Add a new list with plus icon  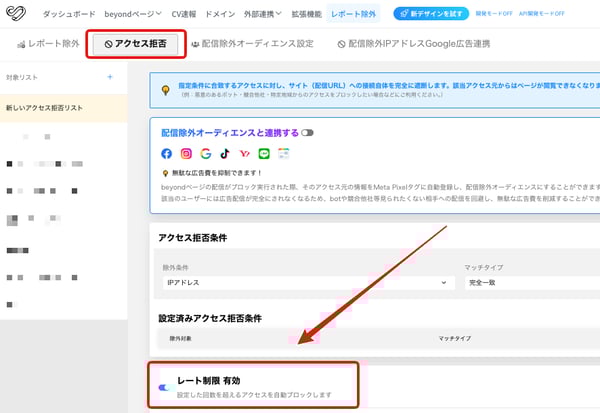(109, 77)
